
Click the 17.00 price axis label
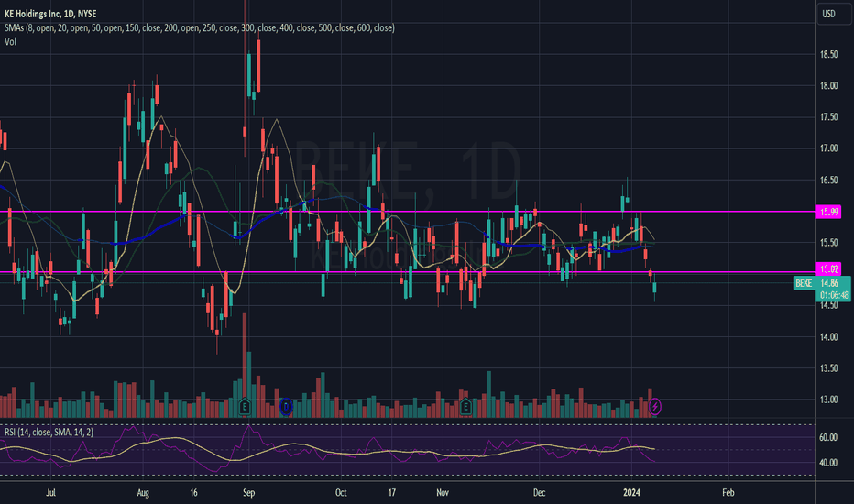click(828, 148)
